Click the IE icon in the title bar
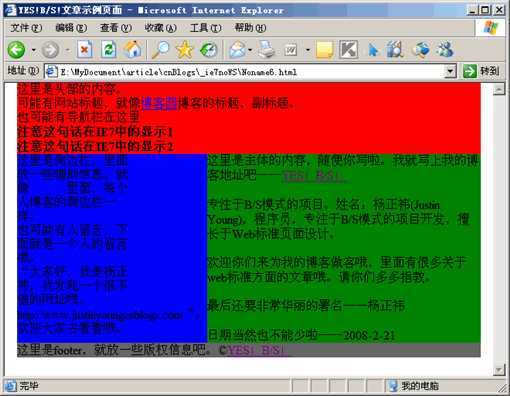Viewport: 510px width, 396px height. tap(10, 10)
